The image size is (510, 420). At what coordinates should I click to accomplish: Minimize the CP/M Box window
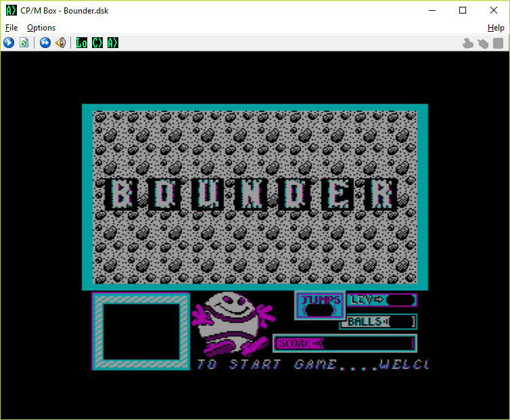432,10
